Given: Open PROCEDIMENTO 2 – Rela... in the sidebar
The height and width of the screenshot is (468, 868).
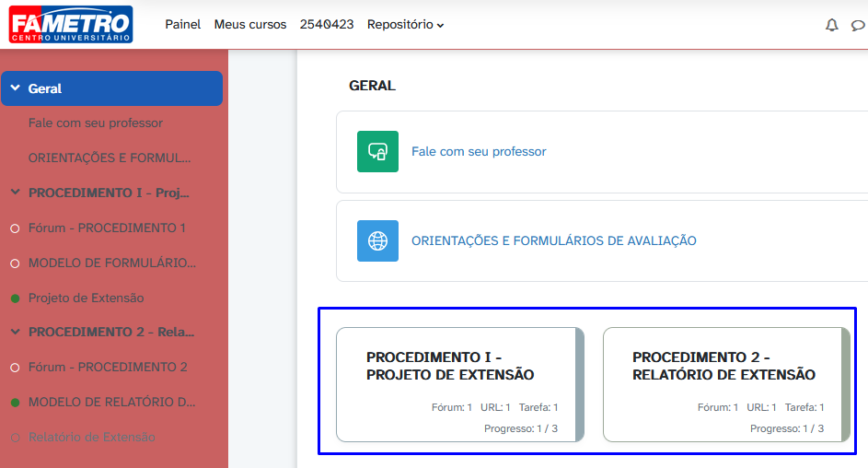Looking at the screenshot, I should [111, 332].
